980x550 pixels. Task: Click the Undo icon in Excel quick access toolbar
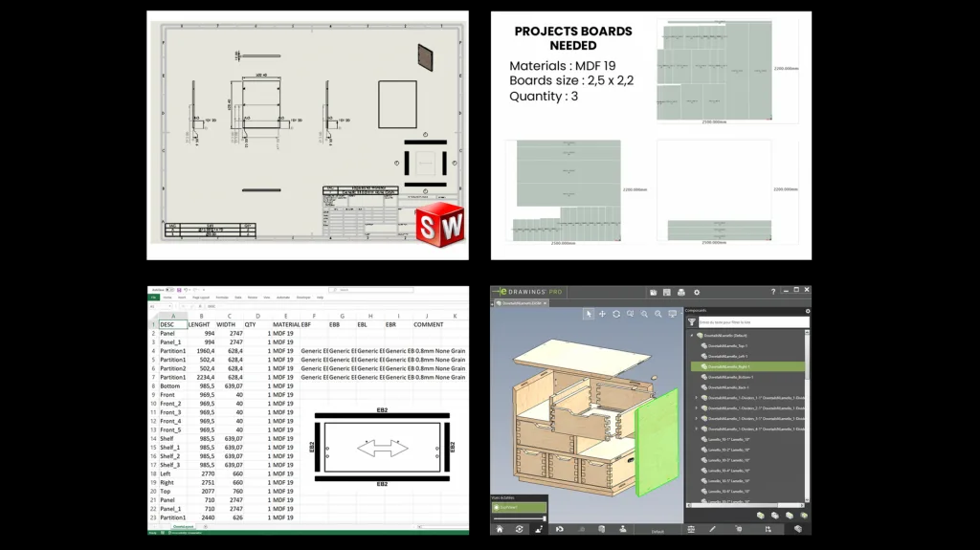coord(186,290)
